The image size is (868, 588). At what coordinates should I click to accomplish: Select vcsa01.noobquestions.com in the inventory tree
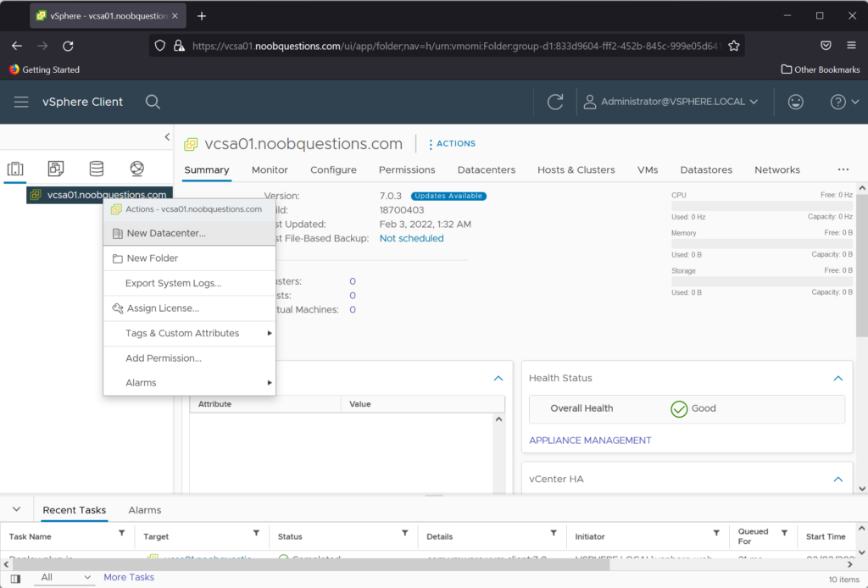(100, 195)
